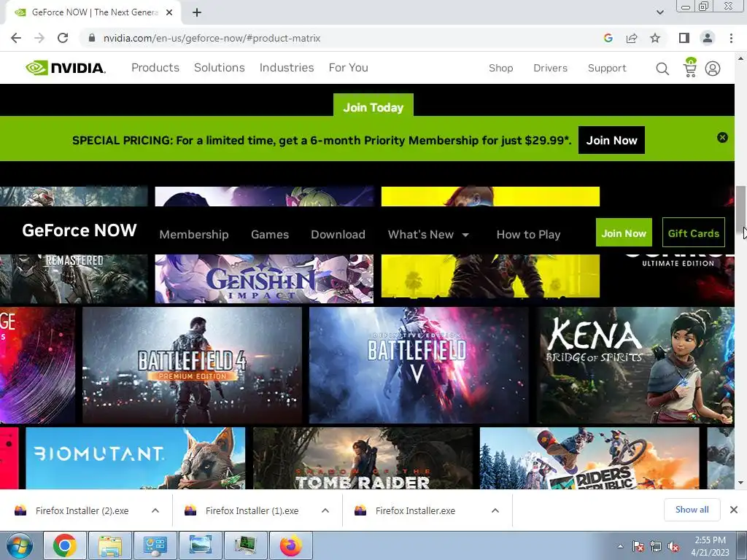The width and height of the screenshot is (747, 560).
Task: Click Join Now in green banner
Action: pyautogui.click(x=611, y=140)
